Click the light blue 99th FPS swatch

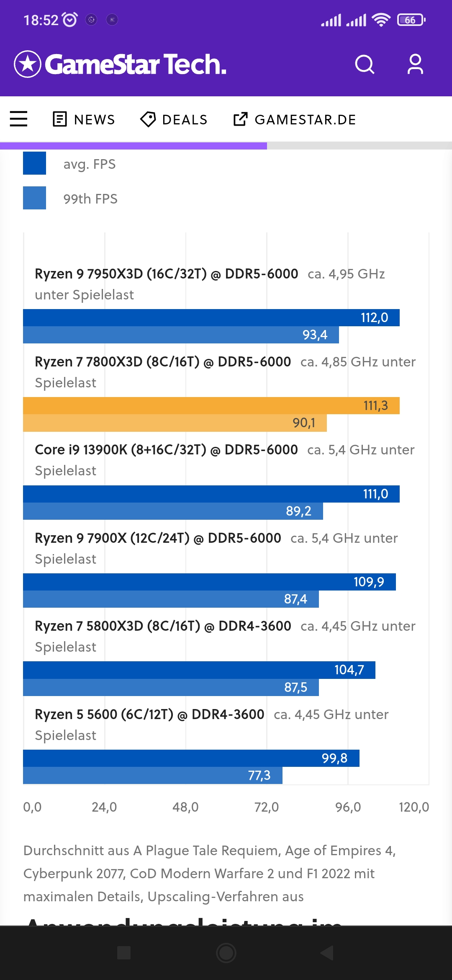point(34,198)
